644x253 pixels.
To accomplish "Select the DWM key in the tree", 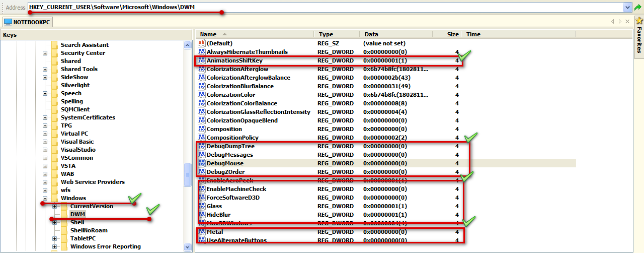I will pyautogui.click(x=77, y=214).
